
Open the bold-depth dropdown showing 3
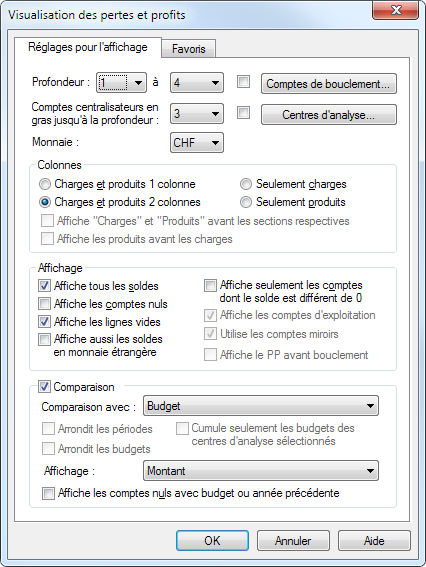click(197, 114)
